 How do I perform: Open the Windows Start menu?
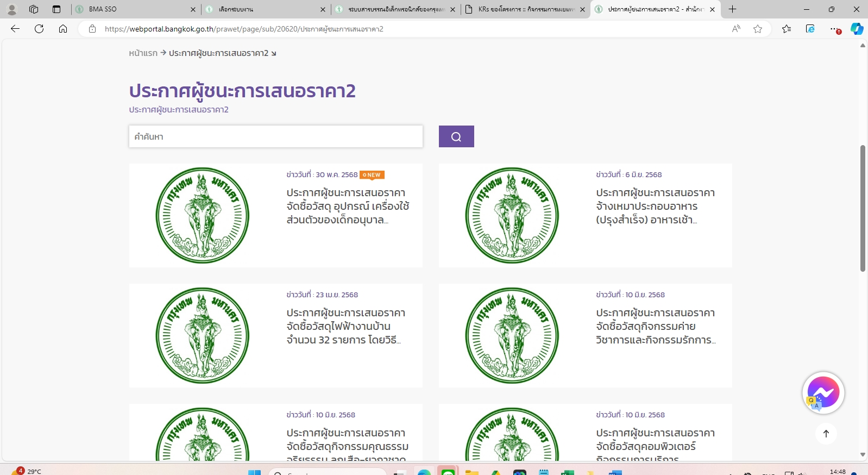pyautogui.click(x=254, y=472)
